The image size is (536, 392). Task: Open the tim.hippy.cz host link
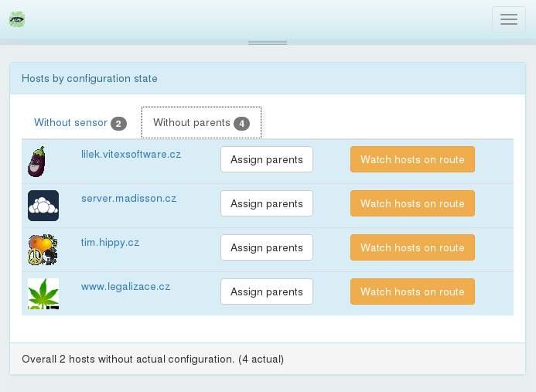tap(110, 243)
